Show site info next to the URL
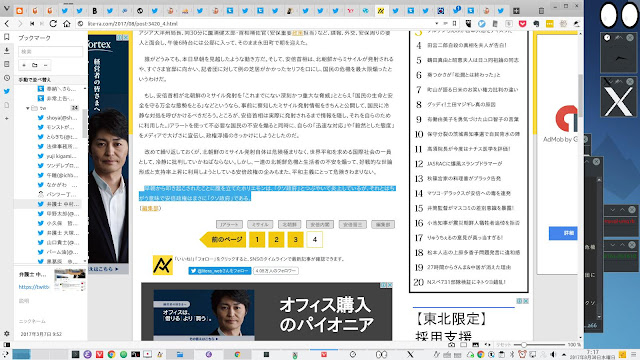640x360 pixels. click(x=80, y=24)
